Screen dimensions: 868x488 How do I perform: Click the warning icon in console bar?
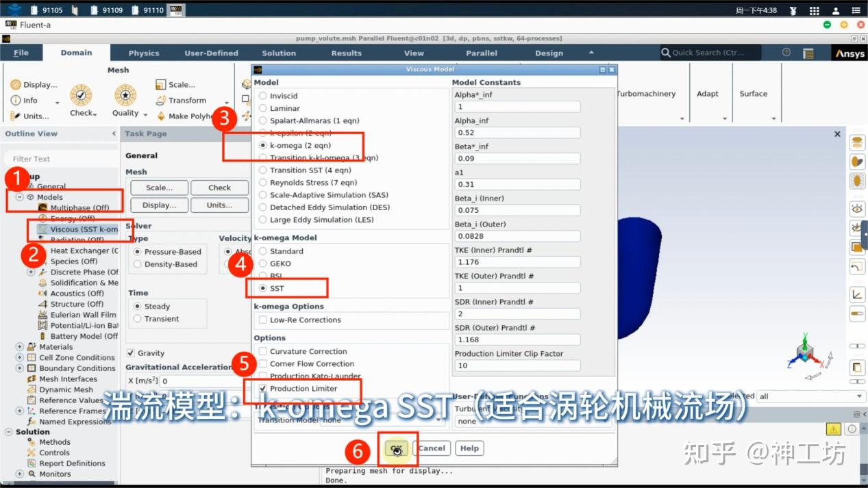pyautogui.click(x=833, y=429)
